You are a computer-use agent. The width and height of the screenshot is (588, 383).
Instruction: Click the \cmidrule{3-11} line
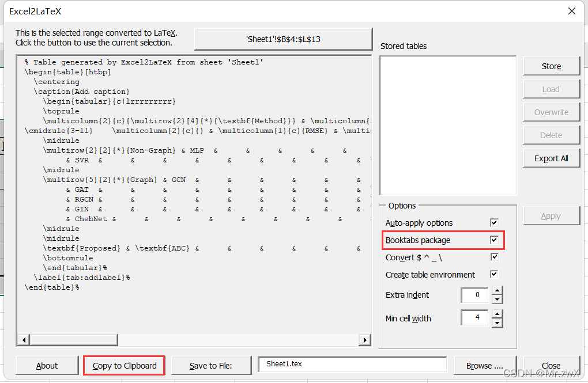pyautogui.click(x=58, y=131)
